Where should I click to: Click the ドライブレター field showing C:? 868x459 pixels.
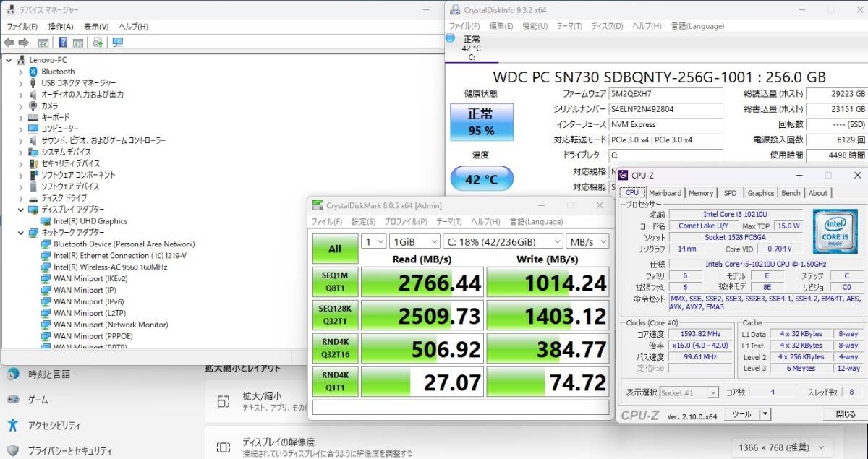665,155
